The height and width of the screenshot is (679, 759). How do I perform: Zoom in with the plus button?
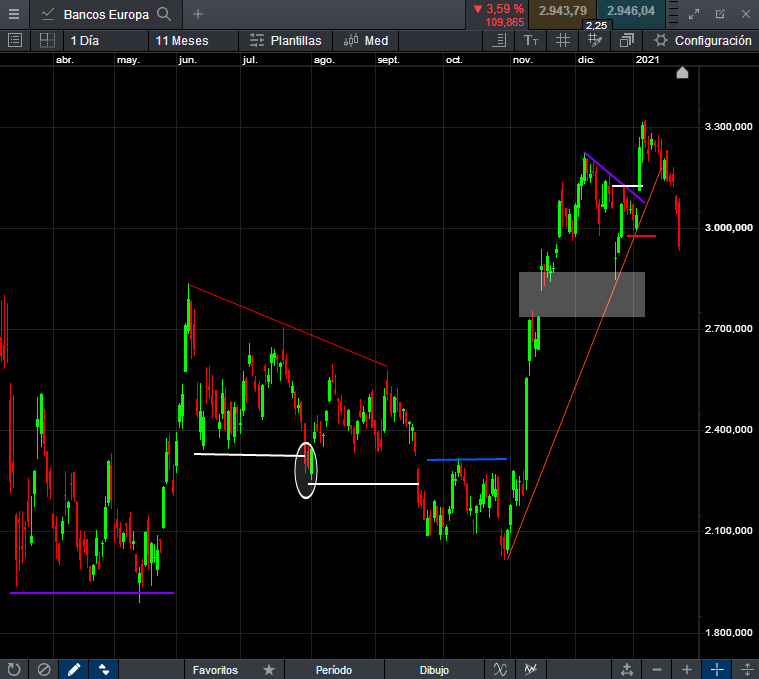point(687,670)
